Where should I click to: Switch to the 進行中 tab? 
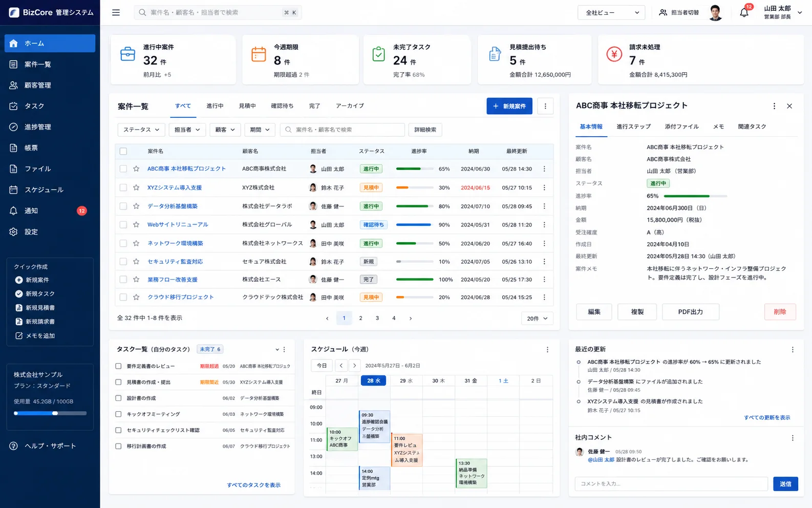point(215,106)
